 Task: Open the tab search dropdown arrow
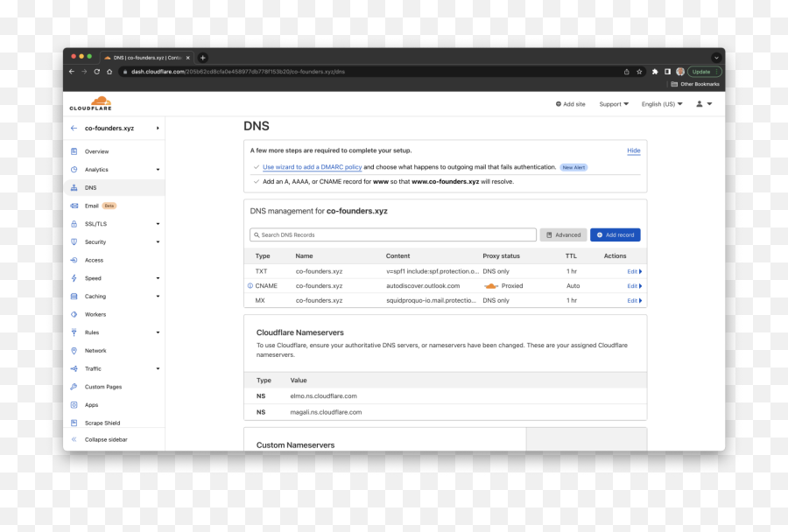coord(716,57)
